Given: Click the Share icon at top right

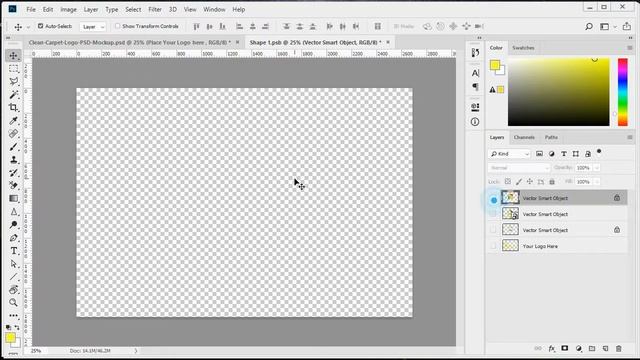Looking at the screenshot, I should [627, 26].
